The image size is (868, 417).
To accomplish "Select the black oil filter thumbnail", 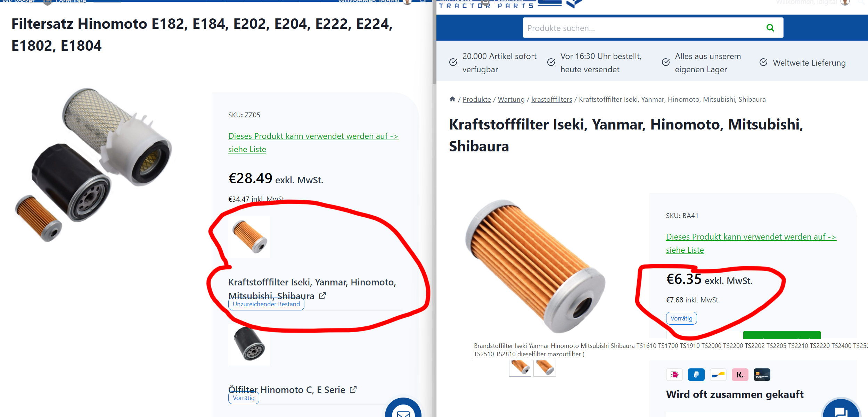I will pos(249,344).
